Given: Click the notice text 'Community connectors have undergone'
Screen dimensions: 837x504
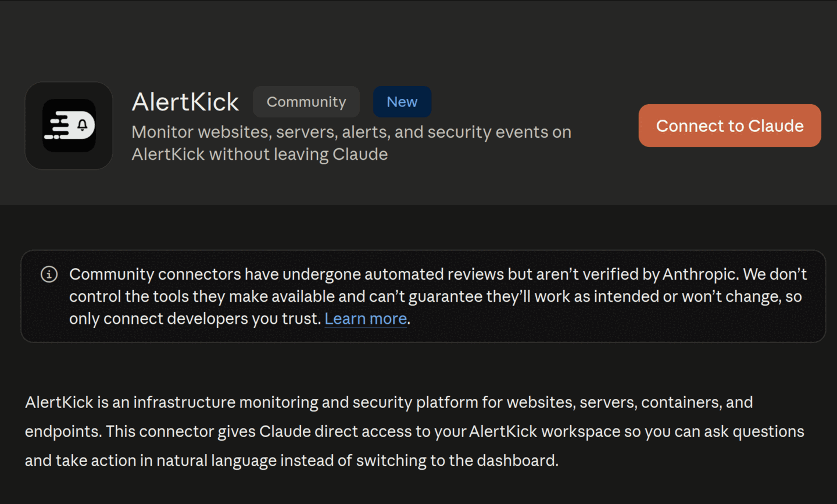Looking at the screenshot, I should (438, 296).
